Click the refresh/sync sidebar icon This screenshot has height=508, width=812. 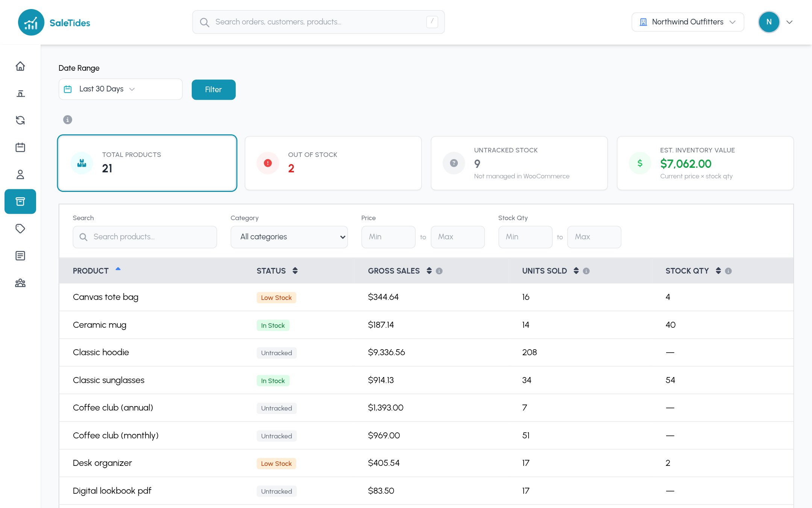tap(20, 120)
